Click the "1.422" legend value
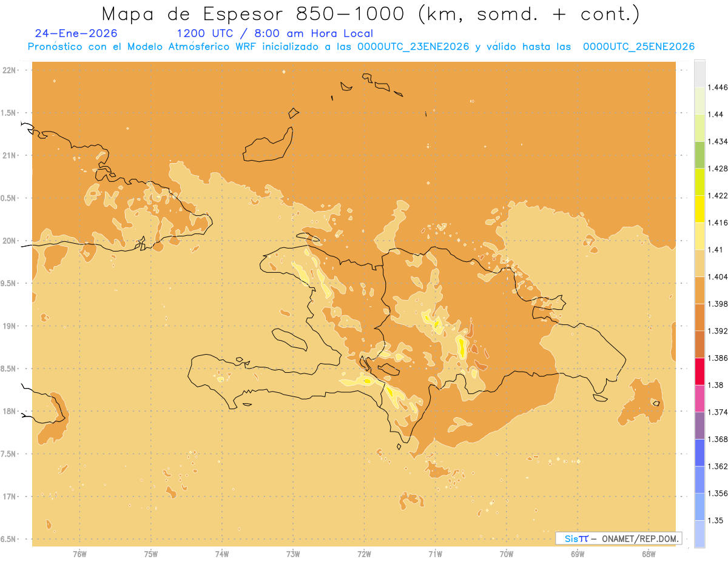728x562 pixels. click(x=718, y=195)
